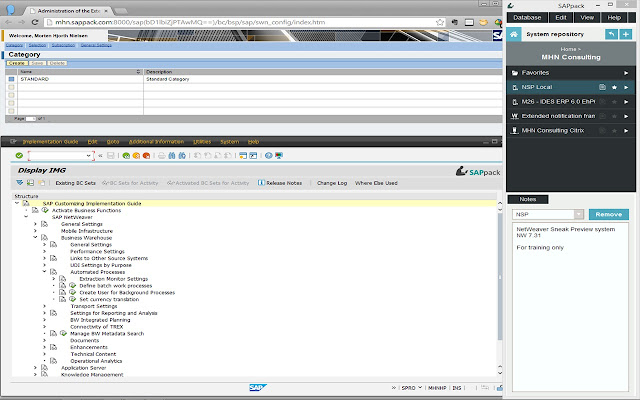The image size is (640, 400).
Task: Click the Remove button in Notes panel
Action: [x=609, y=214]
